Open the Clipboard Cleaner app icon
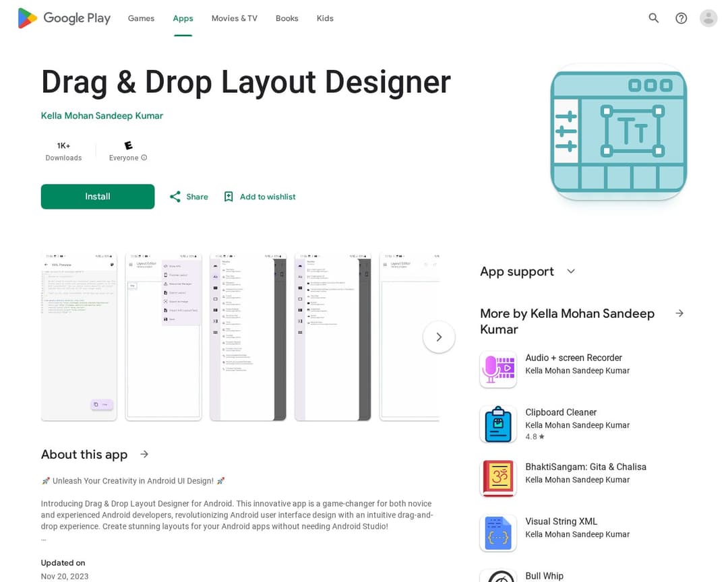This screenshot has width=728, height=582. pyautogui.click(x=497, y=424)
